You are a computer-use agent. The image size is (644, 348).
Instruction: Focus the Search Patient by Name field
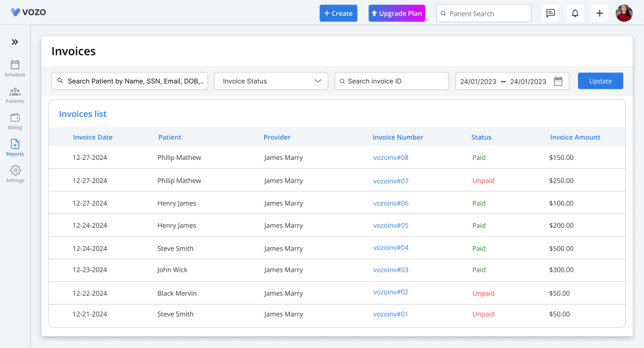tap(130, 81)
